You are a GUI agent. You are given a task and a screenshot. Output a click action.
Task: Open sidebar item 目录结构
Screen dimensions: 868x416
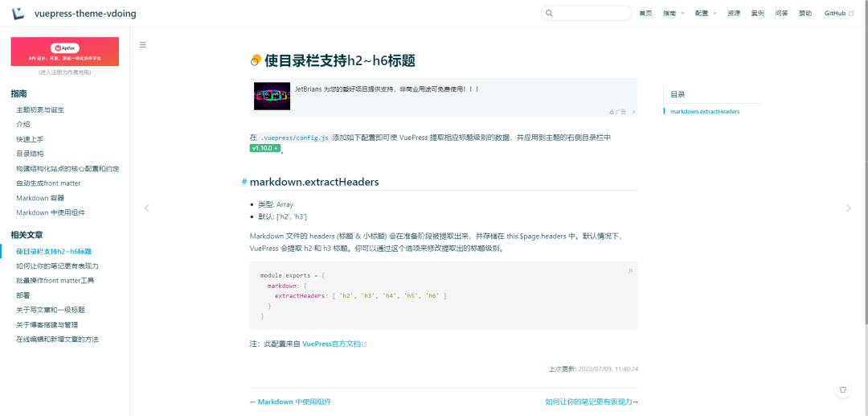point(30,154)
